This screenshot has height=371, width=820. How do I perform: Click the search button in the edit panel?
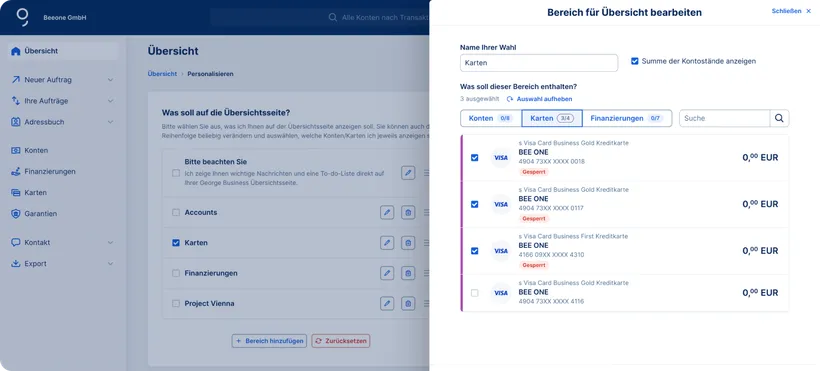(x=779, y=118)
